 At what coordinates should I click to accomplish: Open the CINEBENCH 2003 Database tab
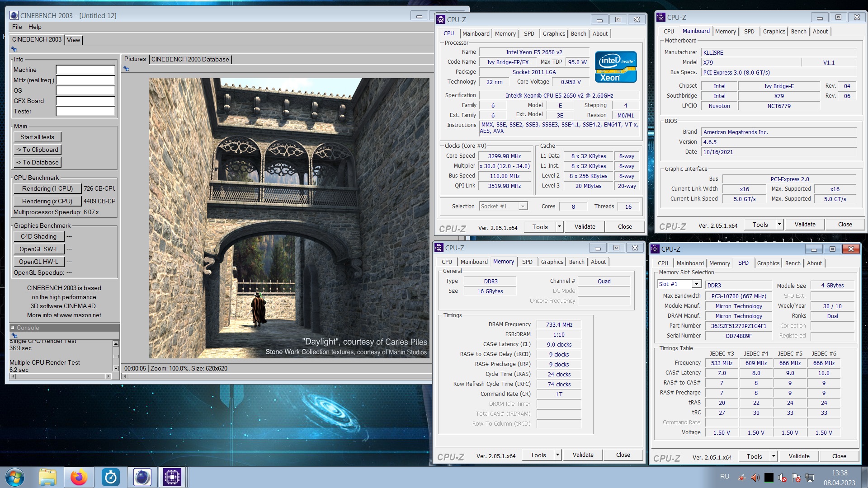pos(190,59)
